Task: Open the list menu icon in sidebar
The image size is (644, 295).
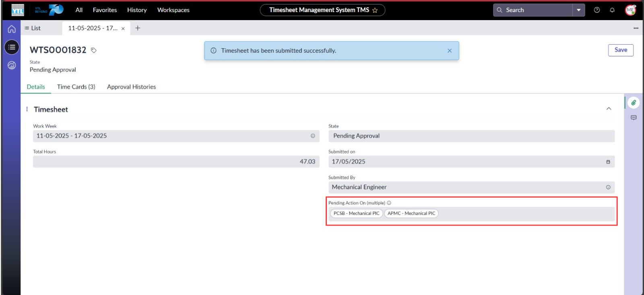Action: click(x=12, y=47)
